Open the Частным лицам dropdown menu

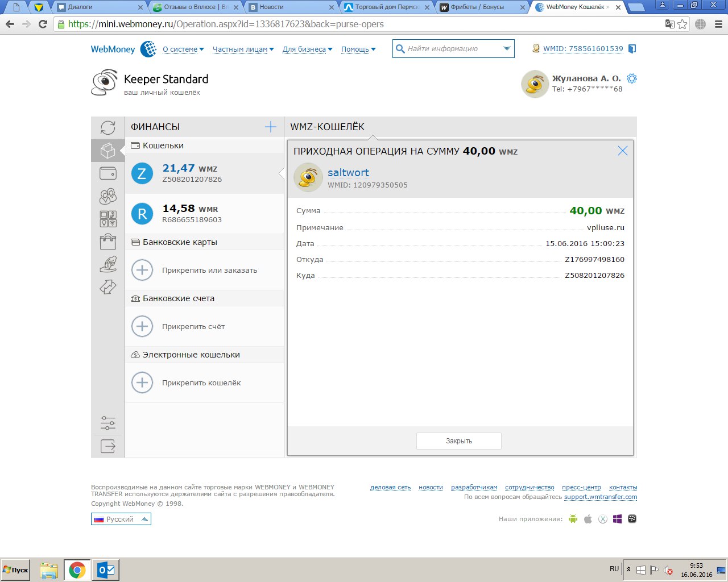click(x=243, y=49)
